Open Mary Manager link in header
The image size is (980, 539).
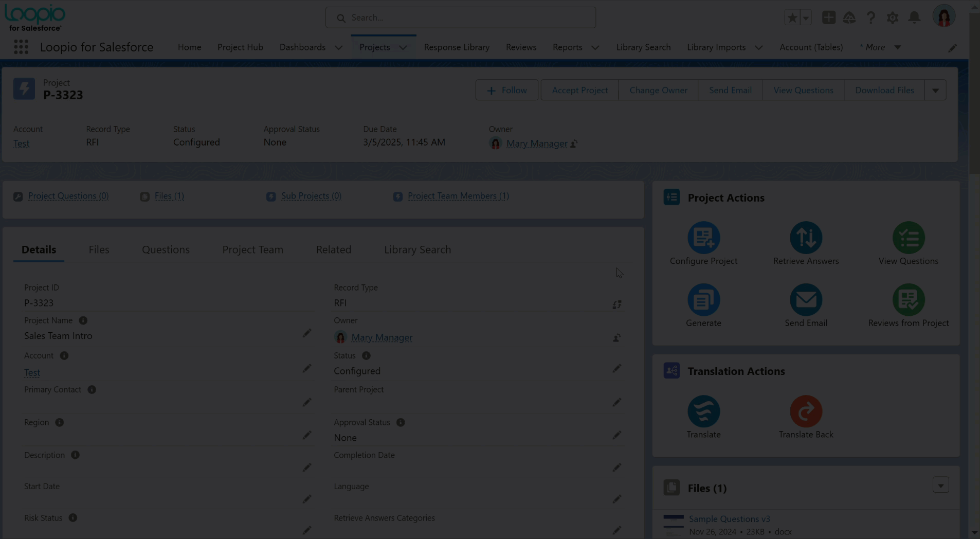[x=537, y=143]
